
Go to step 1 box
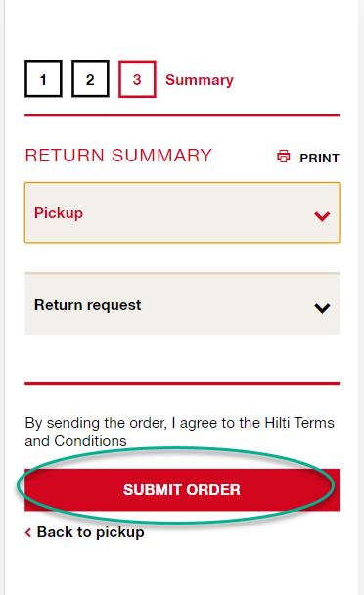click(43, 78)
